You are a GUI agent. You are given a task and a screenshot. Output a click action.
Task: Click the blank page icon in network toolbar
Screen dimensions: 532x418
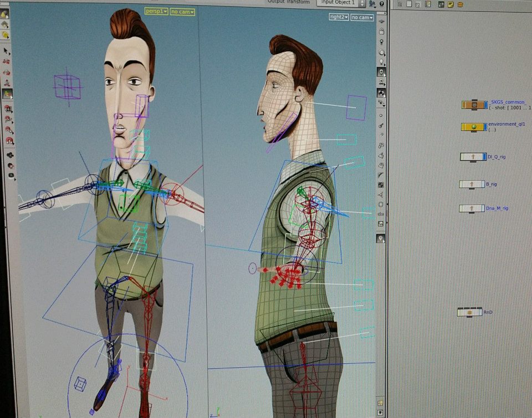[x=409, y=4]
